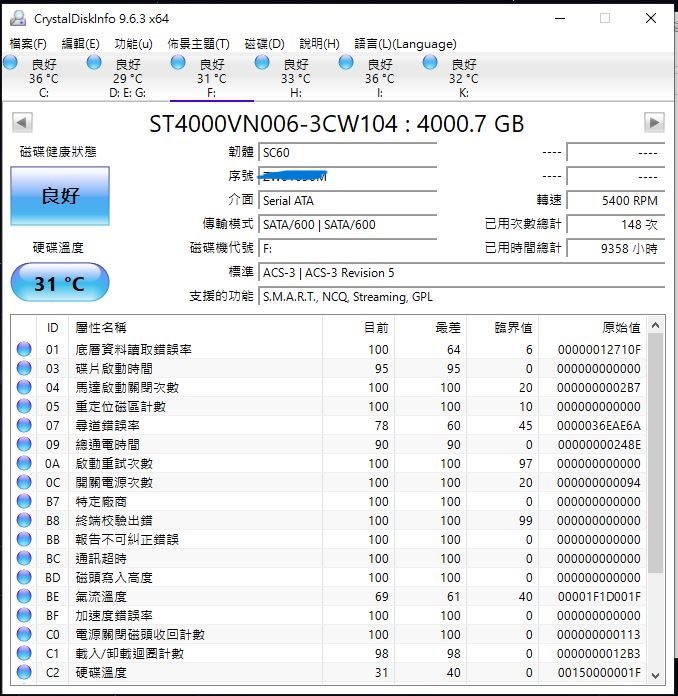Open the 編輯(E) menu
678x696 pixels.
coord(80,44)
